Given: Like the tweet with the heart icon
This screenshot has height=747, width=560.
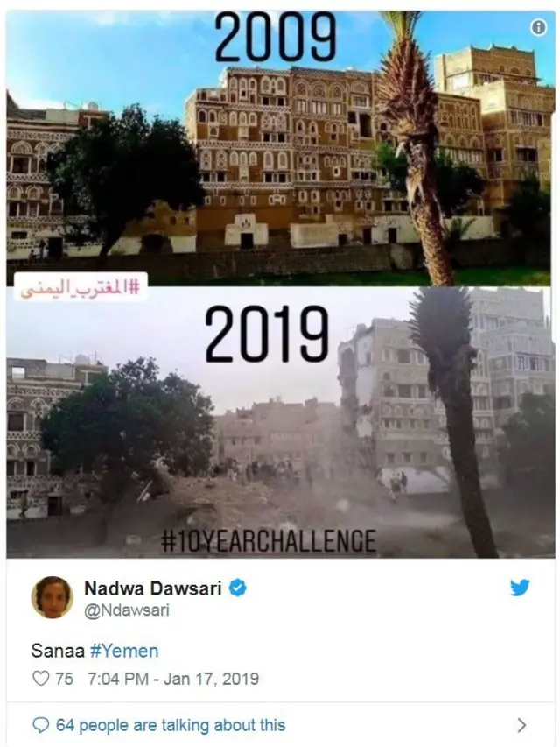Looking at the screenshot, I should [41, 679].
